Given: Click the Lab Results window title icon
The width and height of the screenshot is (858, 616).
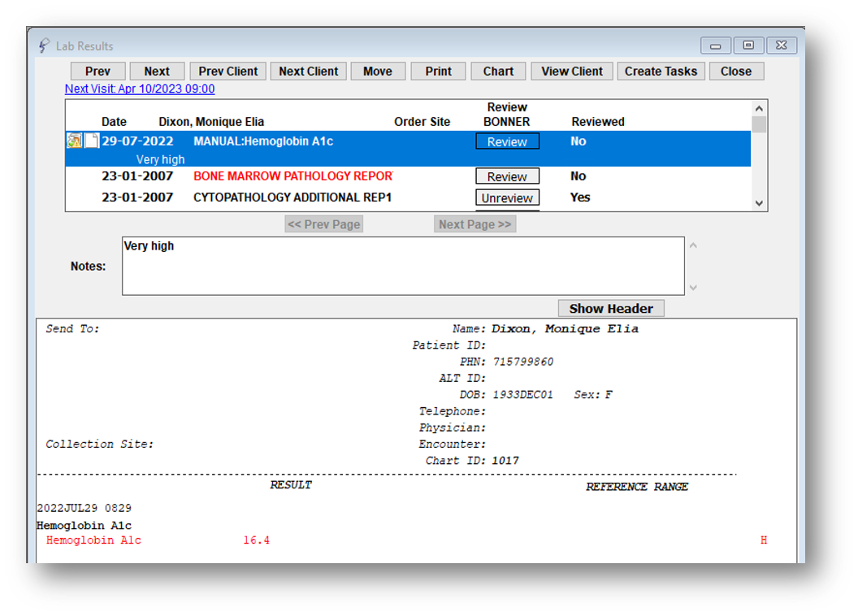Looking at the screenshot, I should [45, 46].
